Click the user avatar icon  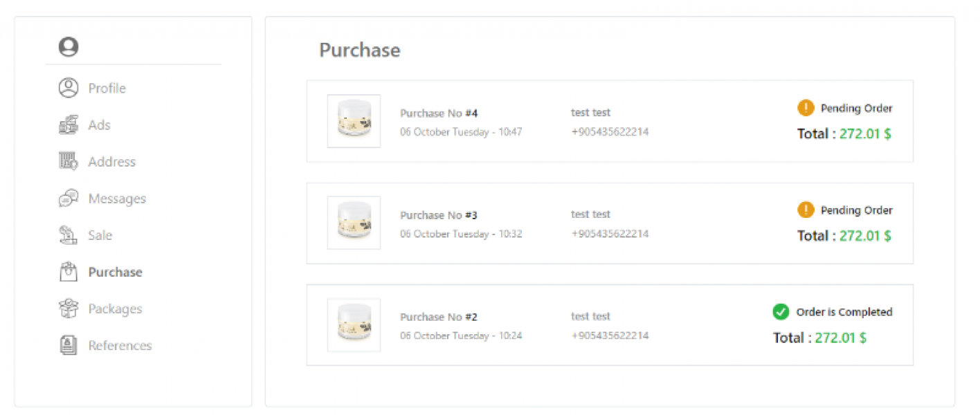[69, 47]
